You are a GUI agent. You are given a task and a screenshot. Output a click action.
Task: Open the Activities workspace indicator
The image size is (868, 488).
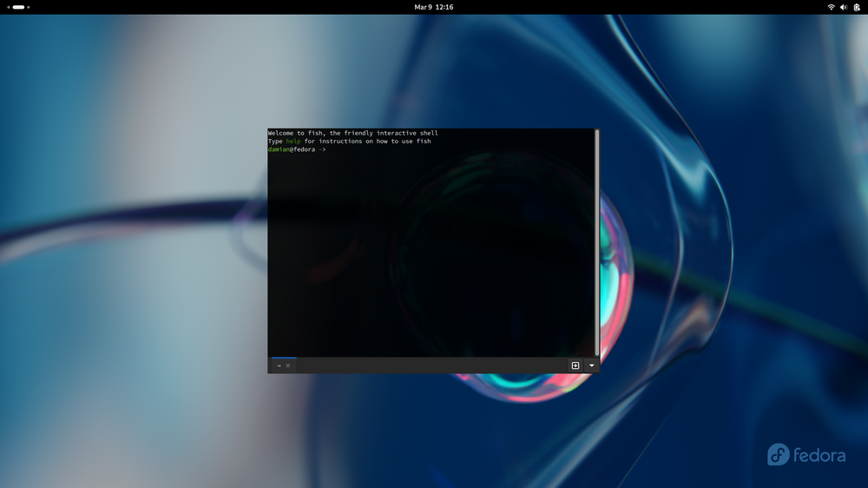click(x=18, y=7)
